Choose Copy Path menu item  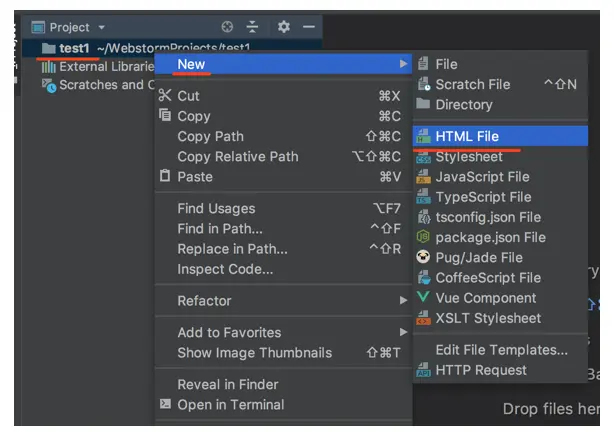click(x=283, y=136)
